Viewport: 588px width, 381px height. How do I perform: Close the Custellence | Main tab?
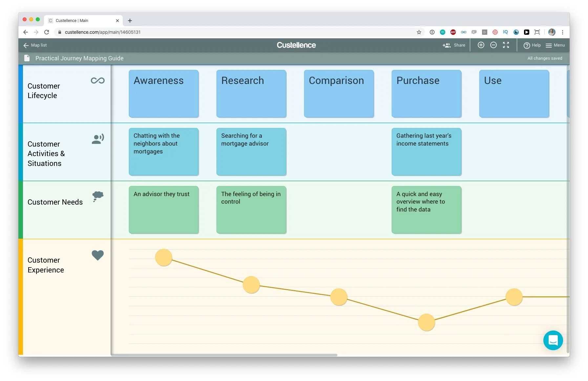click(117, 21)
